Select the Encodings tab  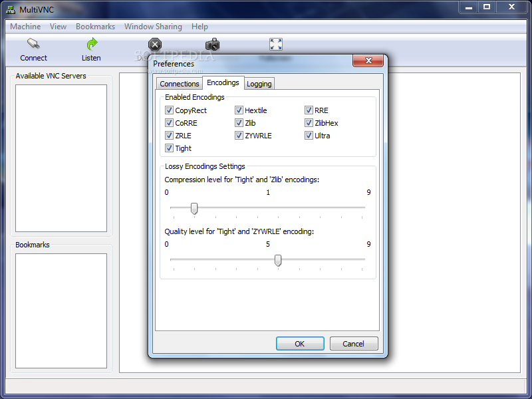pos(223,82)
